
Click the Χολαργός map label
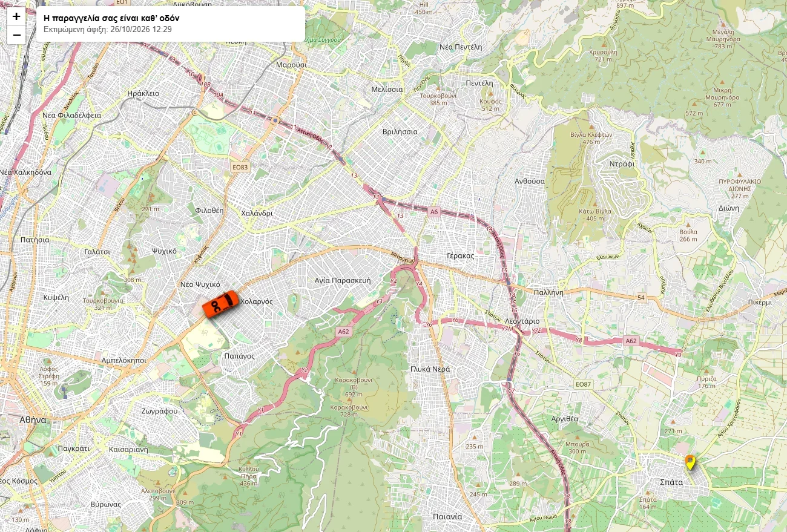coord(257,301)
